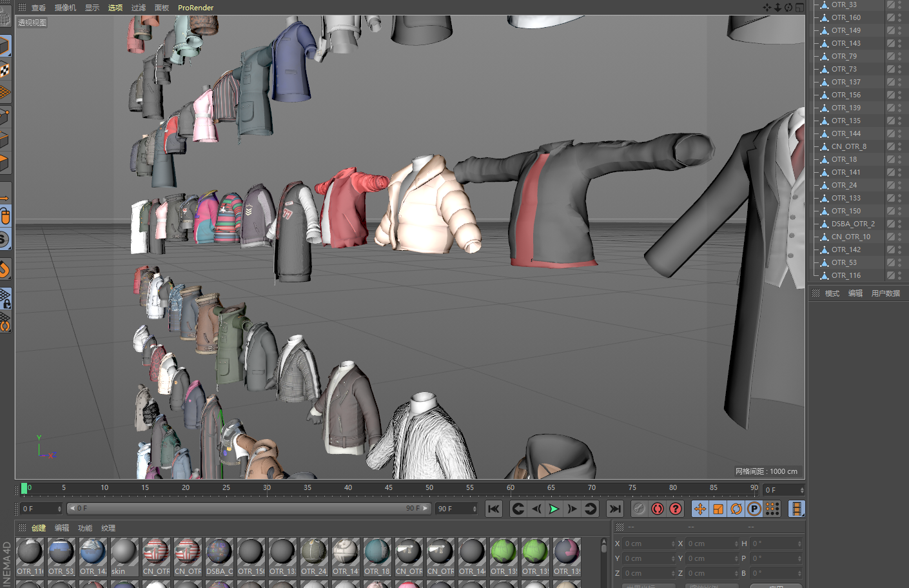The height and width of the screenshot is (588, 909).
Task: Select the OTR_18 material thumbnail
Action: pyautogui.click(x=377, y=556)
